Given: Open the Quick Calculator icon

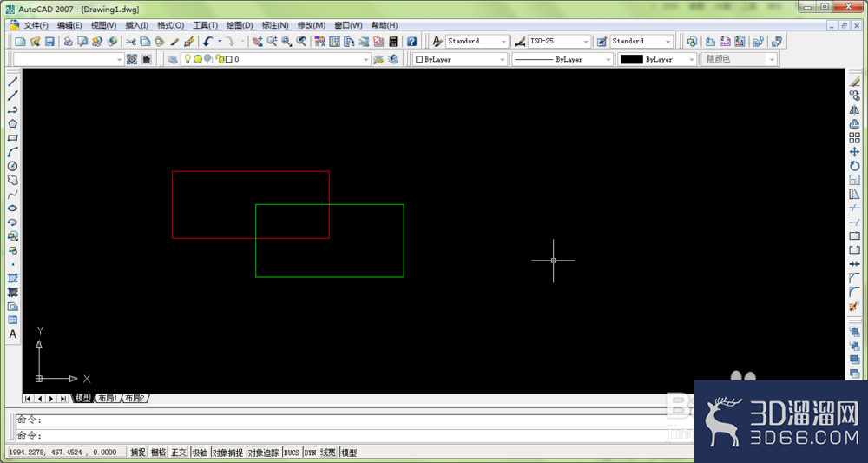Looking at the screenshot, I should coord(393,42).
